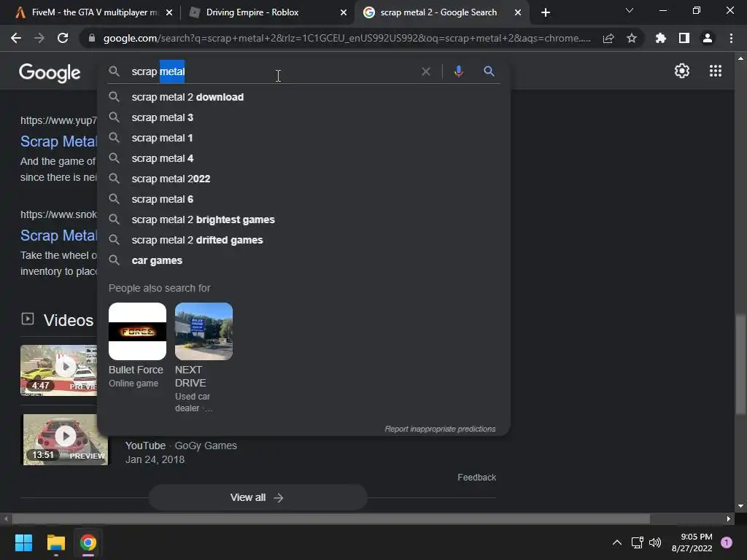Open Google quick settings gear
Viewport: 747px width, 560px height.
(x=682, y=71)
